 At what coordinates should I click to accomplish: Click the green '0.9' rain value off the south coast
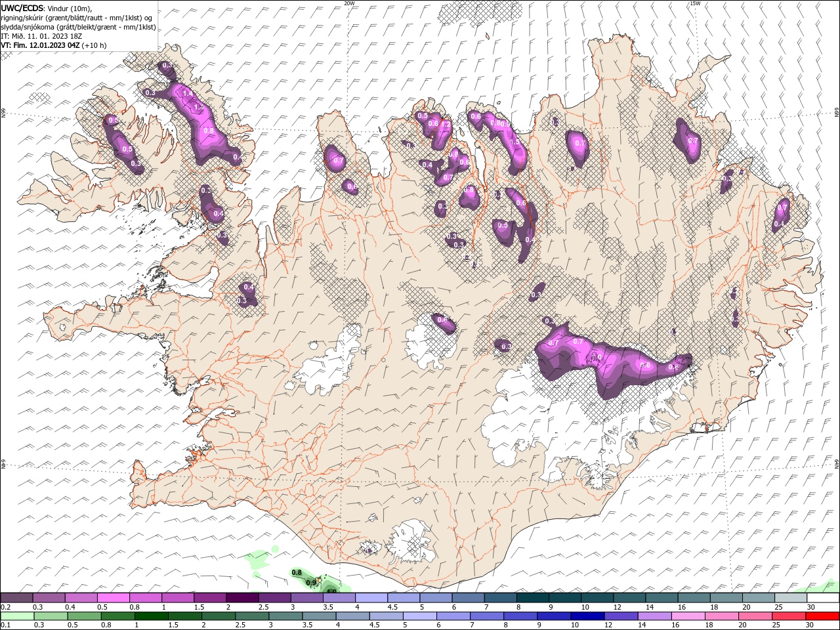coord(311,583)
